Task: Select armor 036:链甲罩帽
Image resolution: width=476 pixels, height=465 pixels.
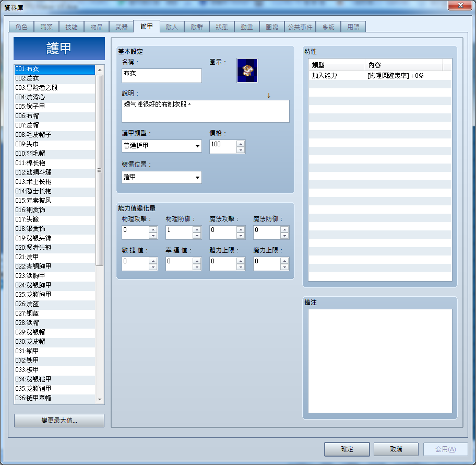Action: [55, 398]
